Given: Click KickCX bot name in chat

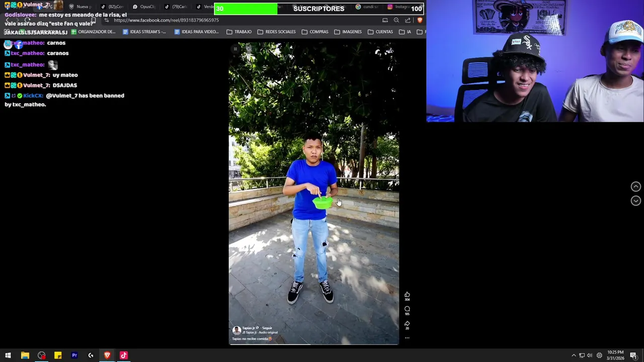Looking at the screenshot, I should 33,96.
